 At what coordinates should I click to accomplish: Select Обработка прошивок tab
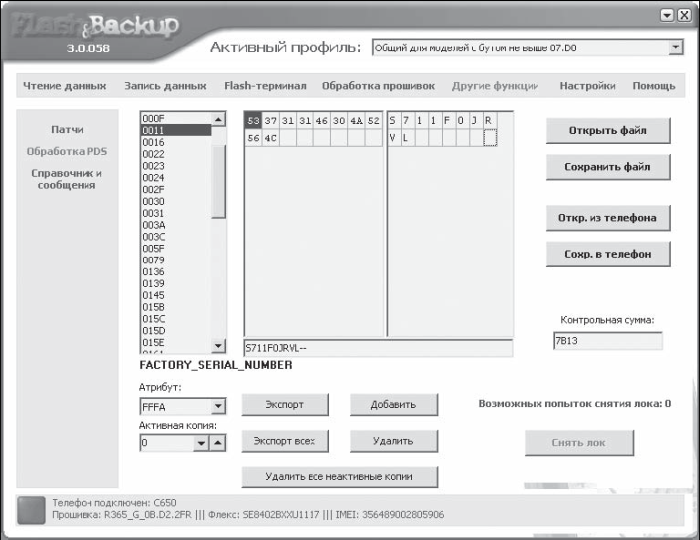(x=378, y=86)
